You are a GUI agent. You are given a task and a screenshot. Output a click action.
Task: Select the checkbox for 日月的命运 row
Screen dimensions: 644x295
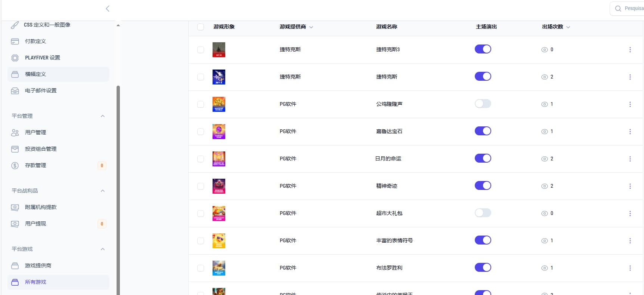pos(201,159)
